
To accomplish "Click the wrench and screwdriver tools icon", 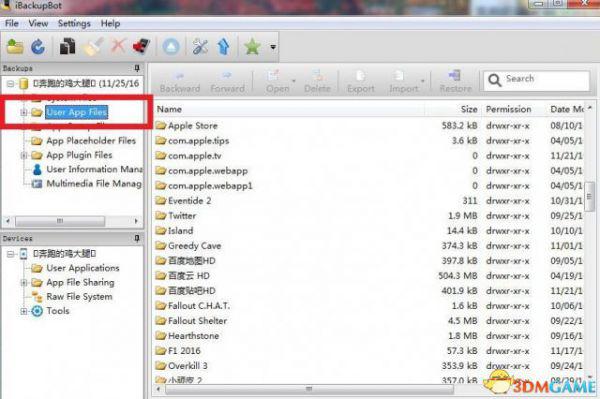I will [200, 47].
